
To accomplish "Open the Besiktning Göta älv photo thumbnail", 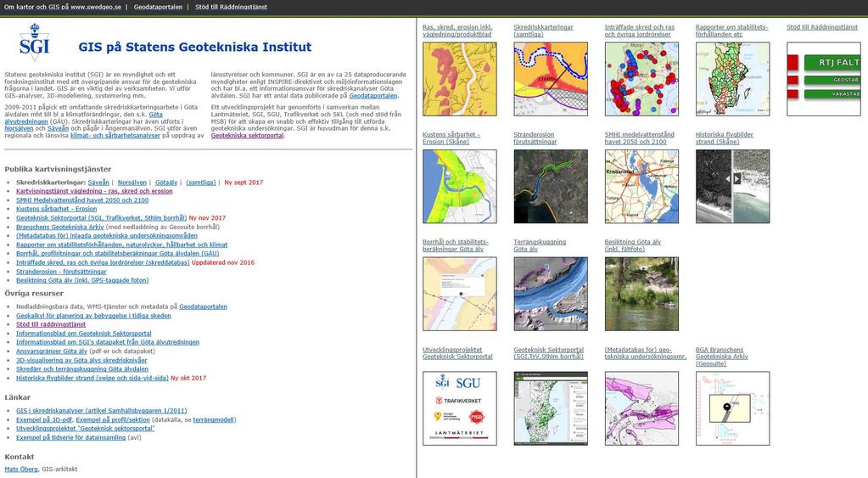I will click(641, 294).
